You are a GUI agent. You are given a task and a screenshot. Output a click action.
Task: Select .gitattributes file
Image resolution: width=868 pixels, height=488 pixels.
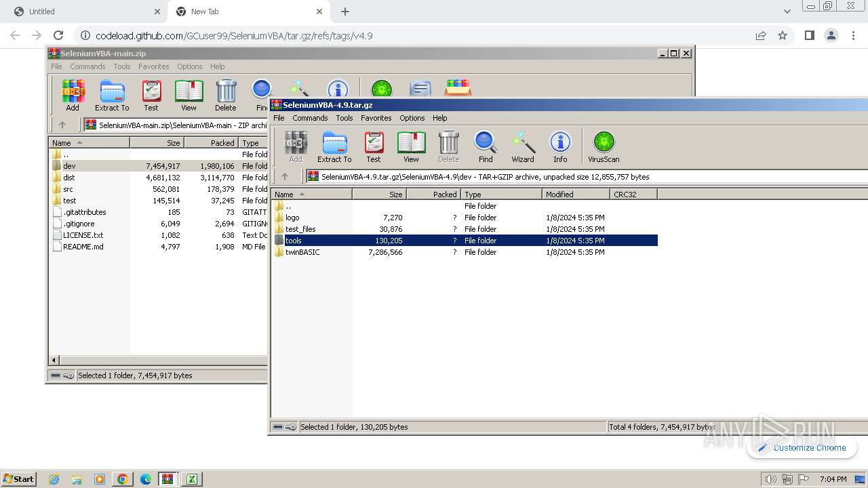coord(84,212)
